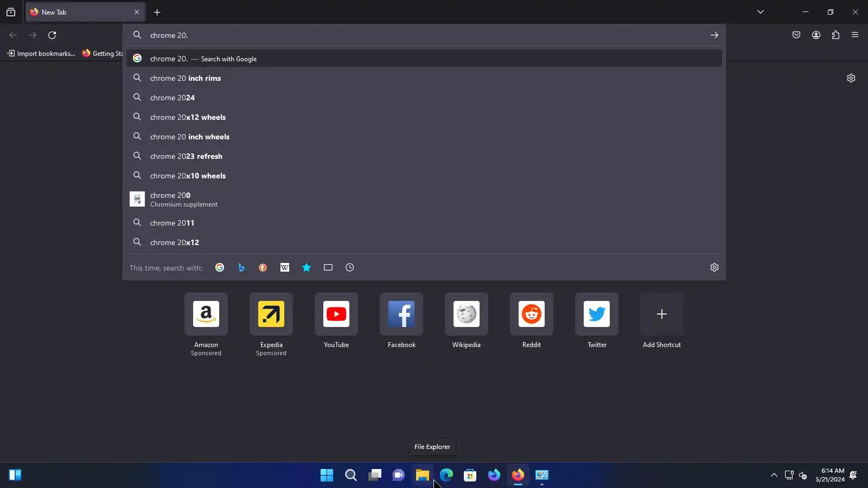868x488 pixels.
Task: Open Widgets button on taskbar
Action: [x=15, y=476]
